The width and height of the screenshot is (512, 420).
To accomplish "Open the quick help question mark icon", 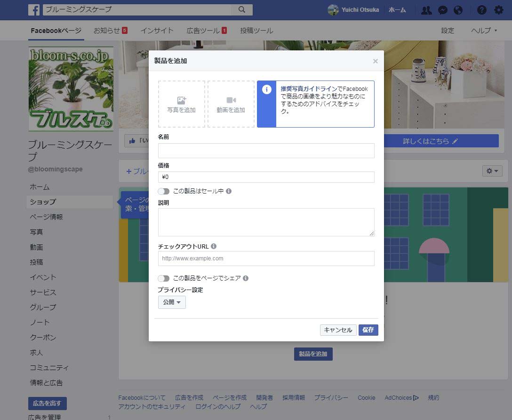I will [481, 10].
